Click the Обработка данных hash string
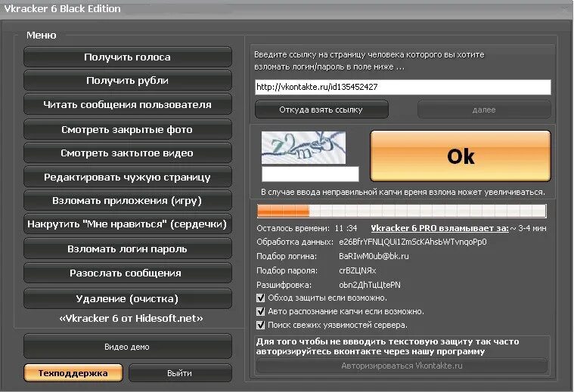The height and width of the screenshot is (392, 574). click(413, 242)
